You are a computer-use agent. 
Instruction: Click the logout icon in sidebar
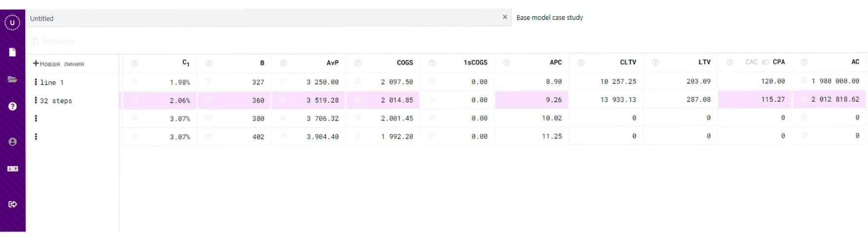(x=13, y=204)
